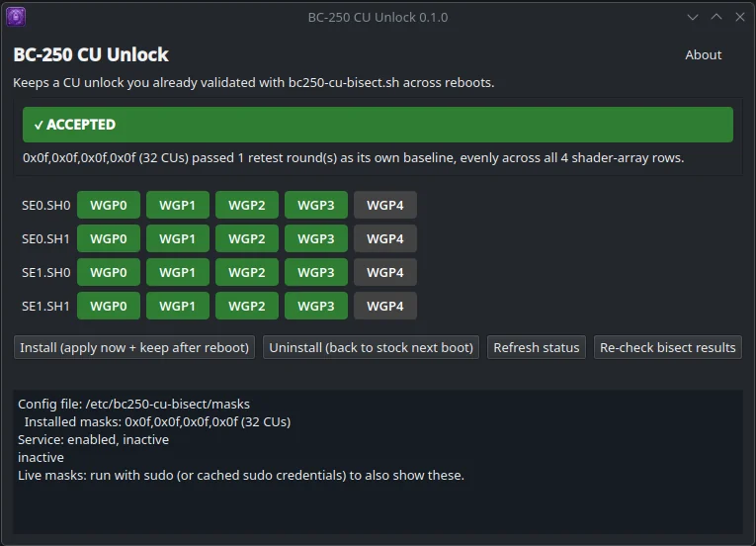Click the 'Live masks: run with sudo' line
The width and height of the screenshot is (756, 546).
tap(241, 476)
